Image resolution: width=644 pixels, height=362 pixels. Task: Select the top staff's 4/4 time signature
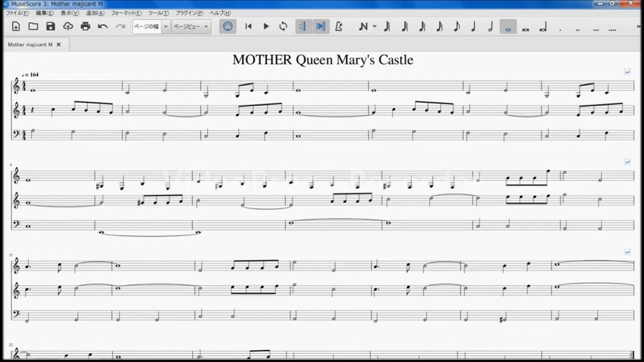click(24, 86)
